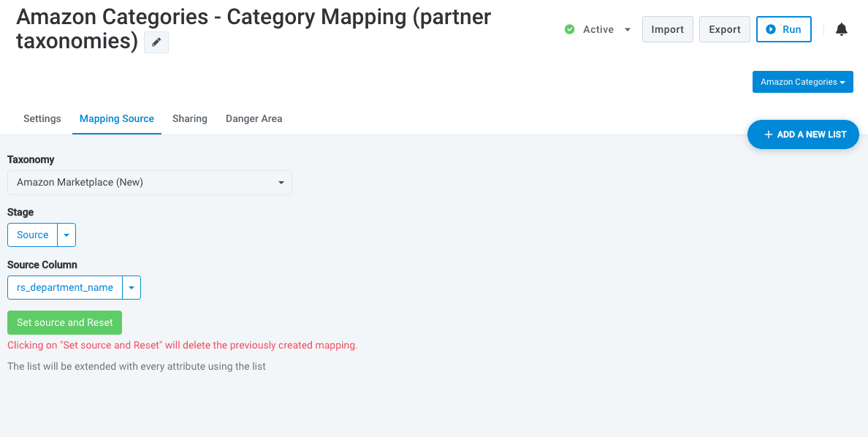Open notifications via the bell icon

(842, 29)
